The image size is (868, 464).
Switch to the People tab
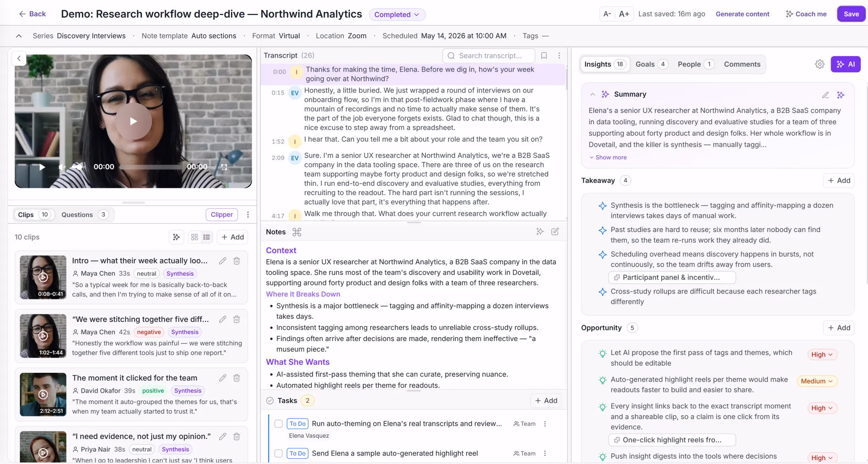(696, 64)
